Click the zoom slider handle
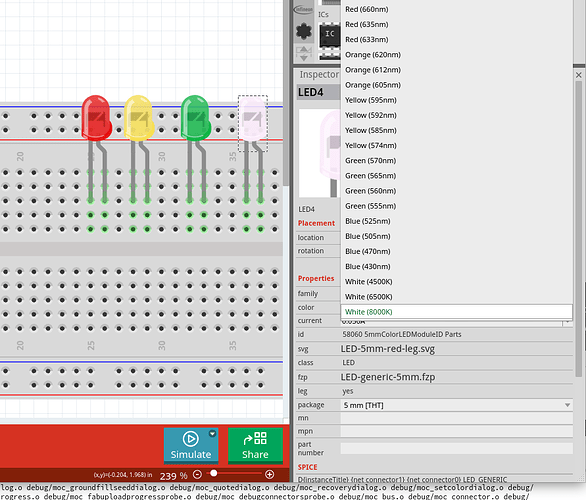This screenshot has height=500, width=586. pos(214,473)
